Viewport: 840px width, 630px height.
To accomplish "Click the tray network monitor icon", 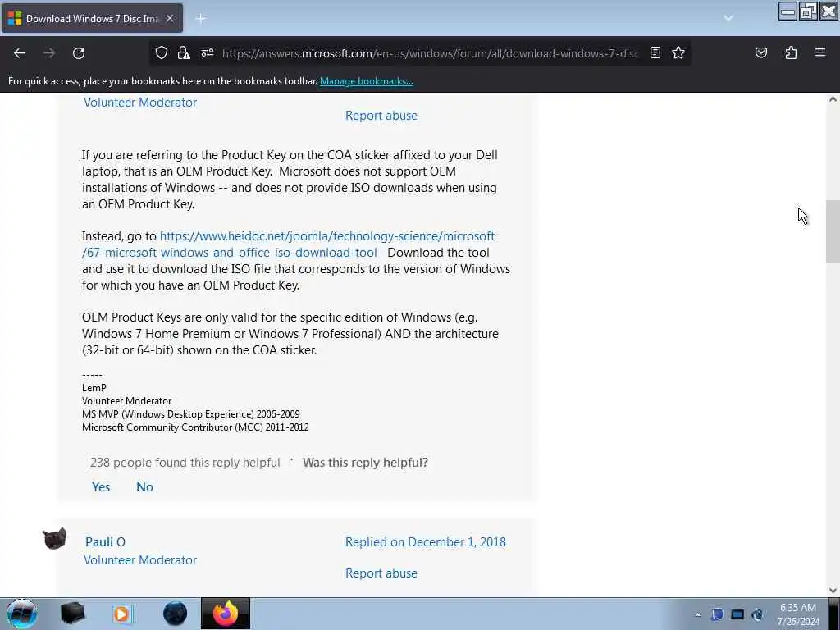I will pyautogui.click(x=737, y=614).
